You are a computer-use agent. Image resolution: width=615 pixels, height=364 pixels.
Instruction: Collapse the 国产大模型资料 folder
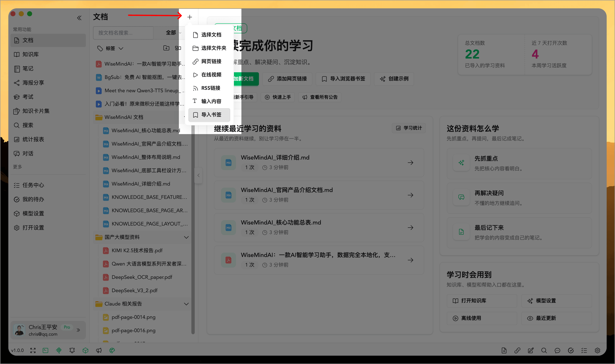[186, 237]
